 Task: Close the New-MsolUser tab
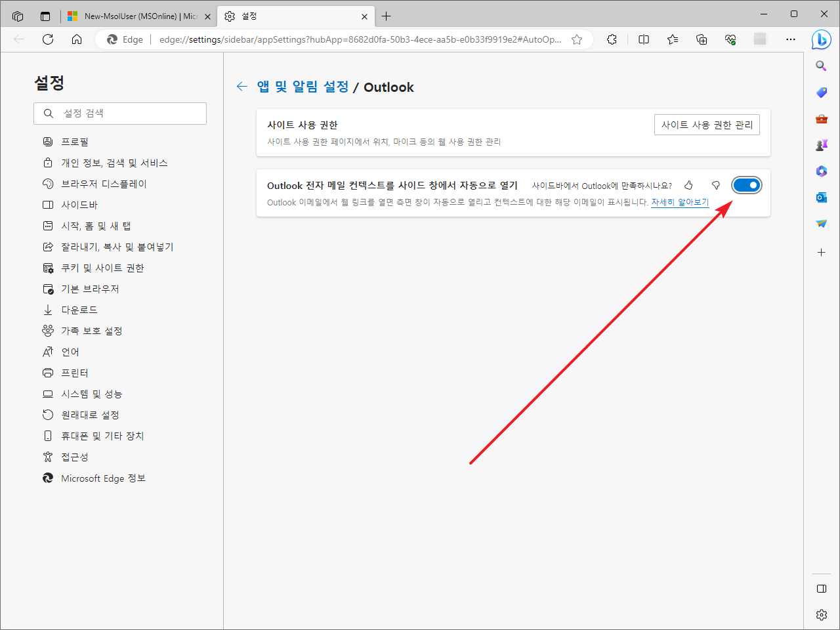coord(207,16)
